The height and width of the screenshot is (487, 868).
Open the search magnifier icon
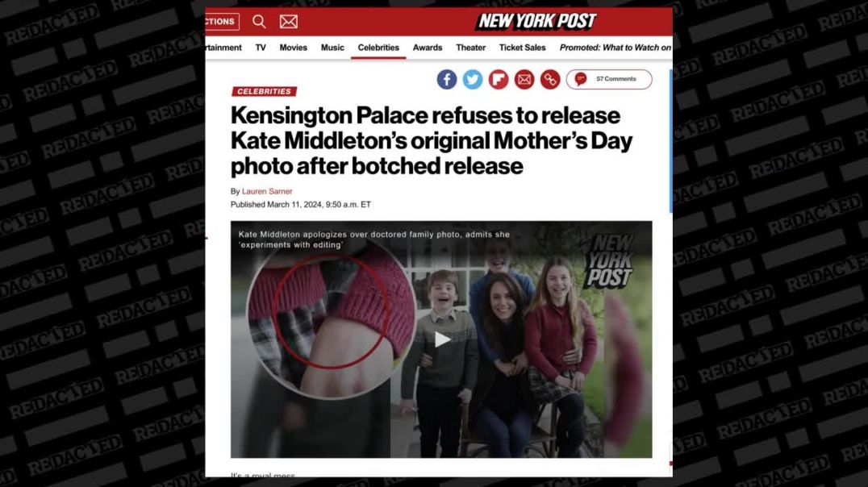point(259,22)
